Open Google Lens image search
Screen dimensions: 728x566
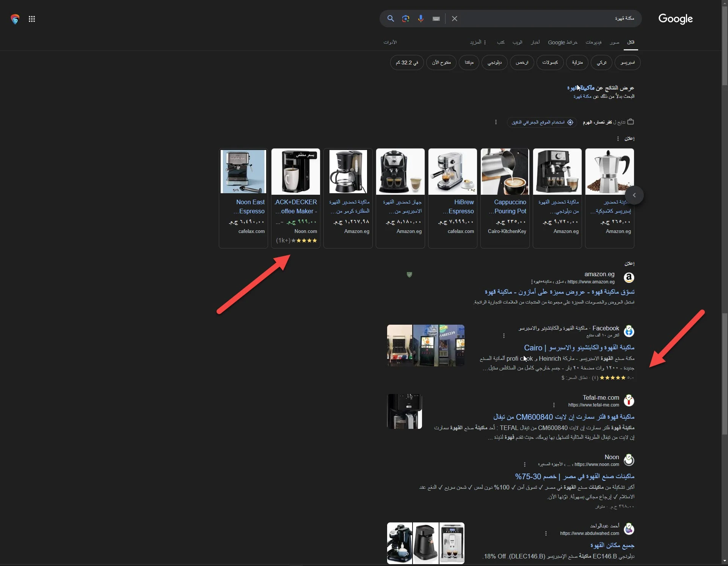pyautogui.click(x=406, y=19)
